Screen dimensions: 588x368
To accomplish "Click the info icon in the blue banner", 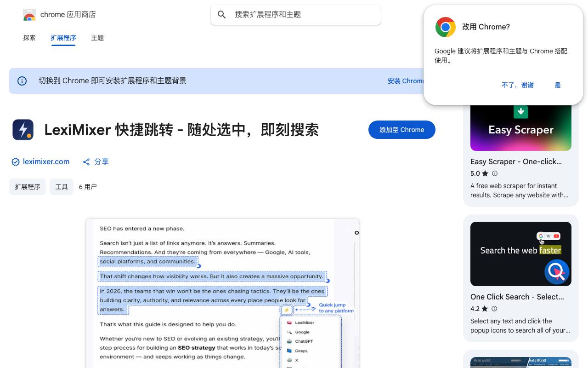I will coord(22,81).
